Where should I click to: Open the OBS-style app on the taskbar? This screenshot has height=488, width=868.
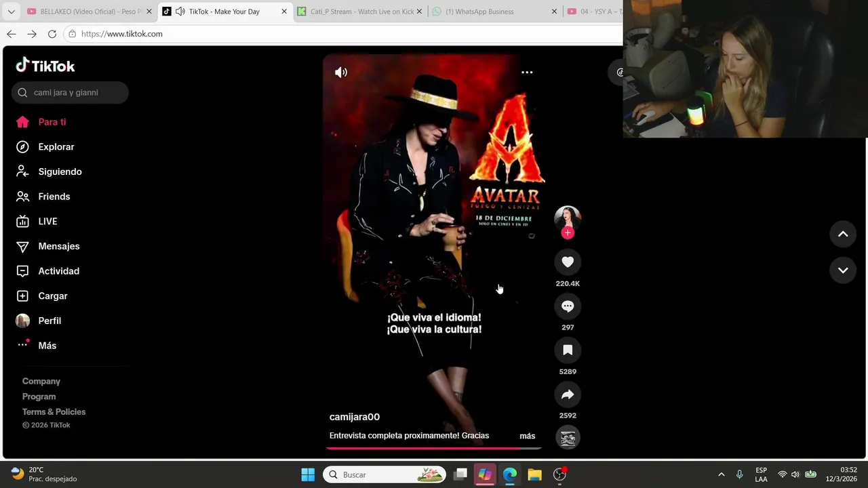point(559,474)
